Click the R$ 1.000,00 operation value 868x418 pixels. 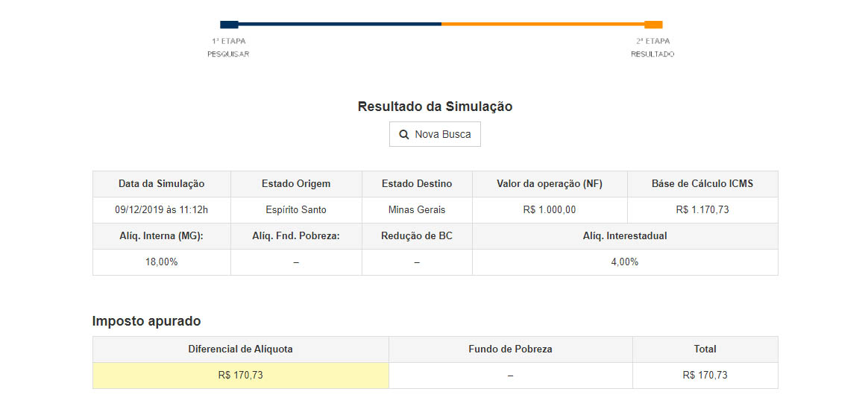point(550,210)
